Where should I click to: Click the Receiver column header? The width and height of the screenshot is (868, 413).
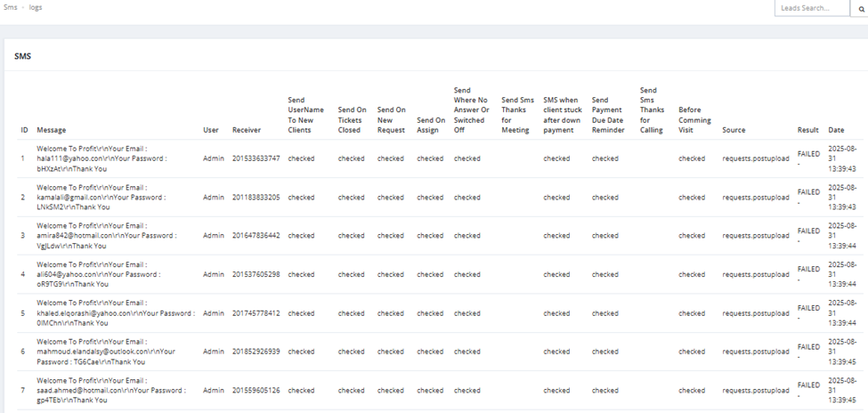tap(247, 130)
